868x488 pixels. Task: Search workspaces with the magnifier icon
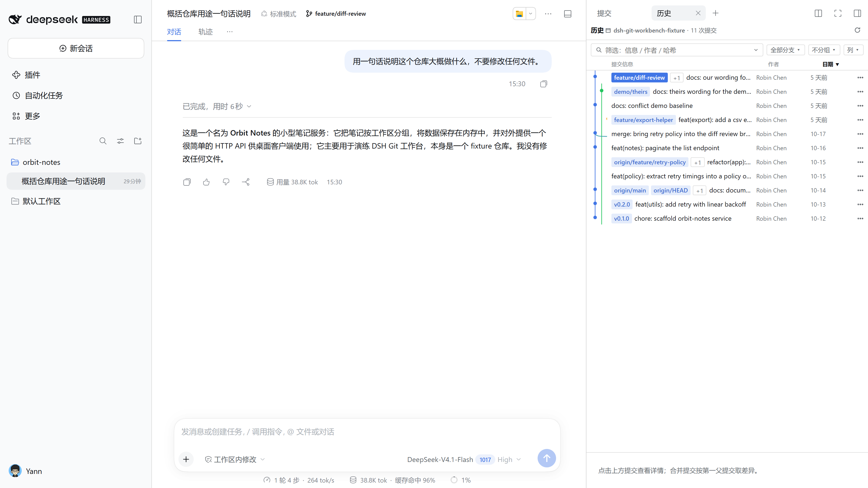pos(103,141)
